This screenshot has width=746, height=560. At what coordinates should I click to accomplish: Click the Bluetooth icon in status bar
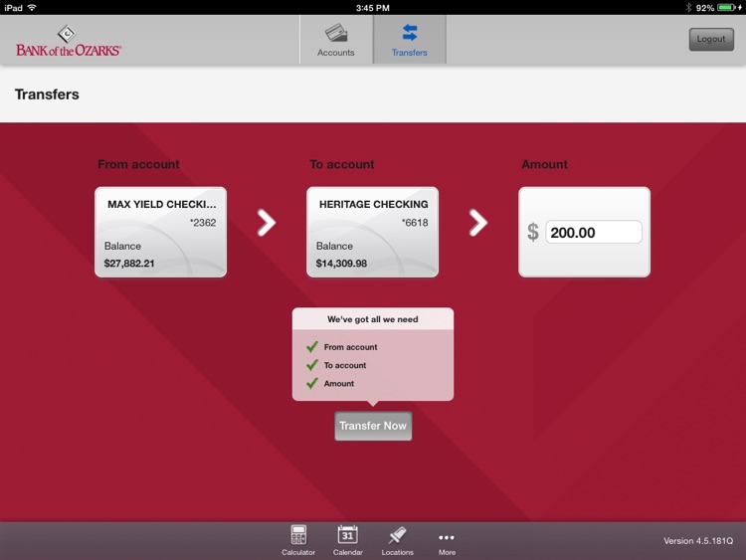tap(688, 8)
